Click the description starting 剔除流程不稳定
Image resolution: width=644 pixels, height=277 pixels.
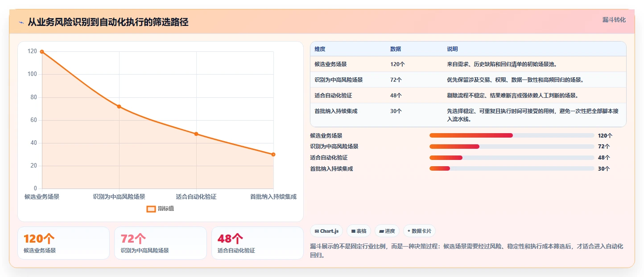coord(512,96)
